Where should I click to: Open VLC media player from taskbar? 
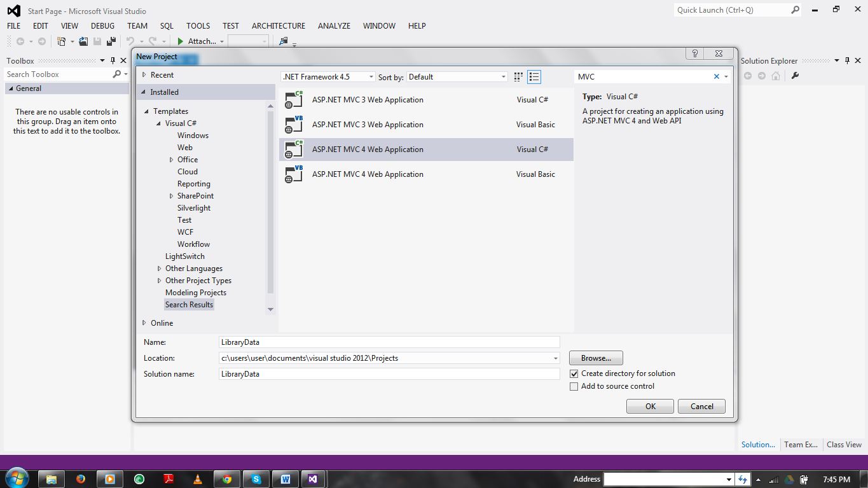(x=198, y=479)
